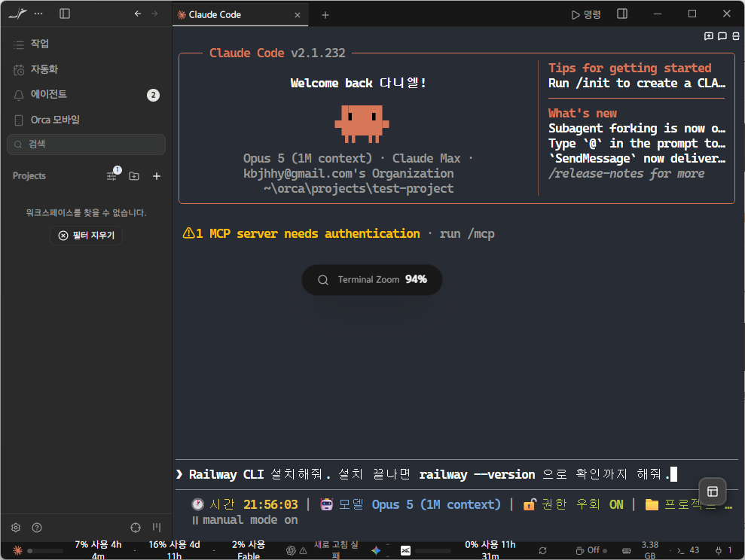Focus the 검색 search field
745x560 pixels.
coord(86,145)
